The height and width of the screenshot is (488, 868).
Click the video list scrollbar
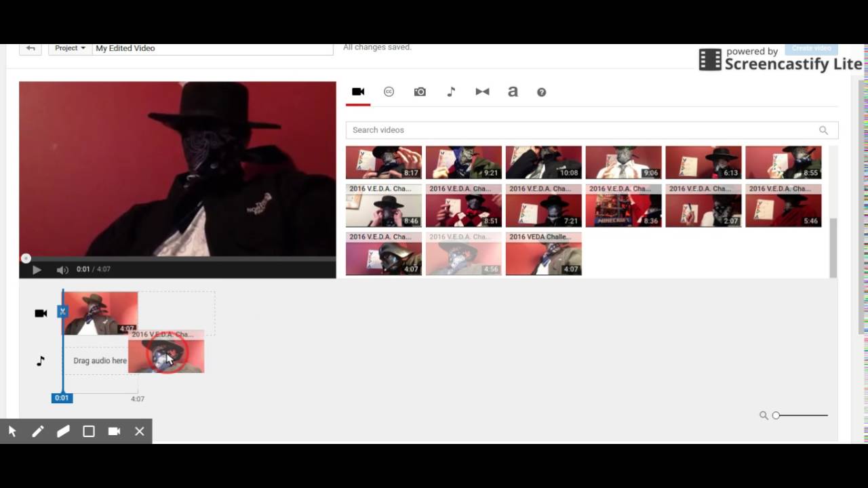[x=833, y=247]
